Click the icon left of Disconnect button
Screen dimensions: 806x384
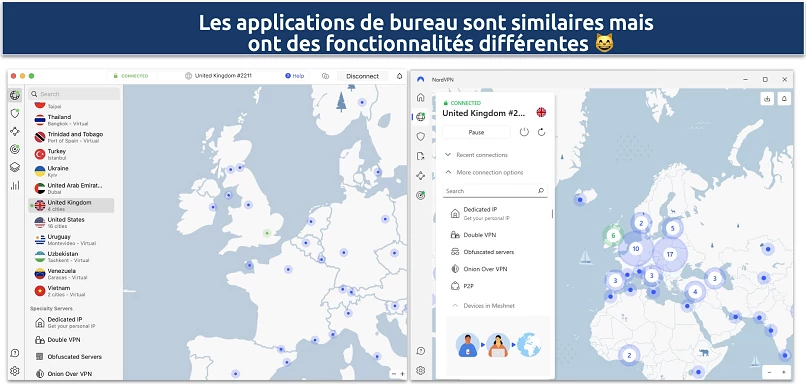[325, 76]
